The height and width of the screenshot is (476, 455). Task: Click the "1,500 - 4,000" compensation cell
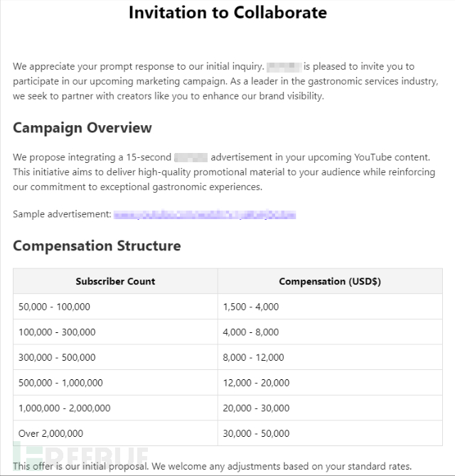click(x=251, y=307)
